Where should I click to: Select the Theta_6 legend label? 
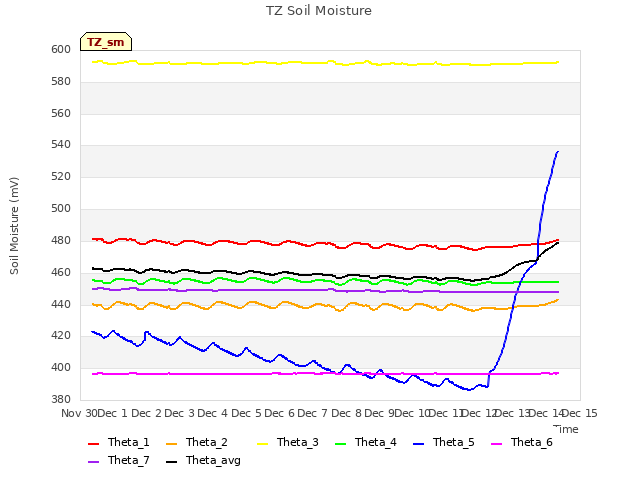coord(531,442)
